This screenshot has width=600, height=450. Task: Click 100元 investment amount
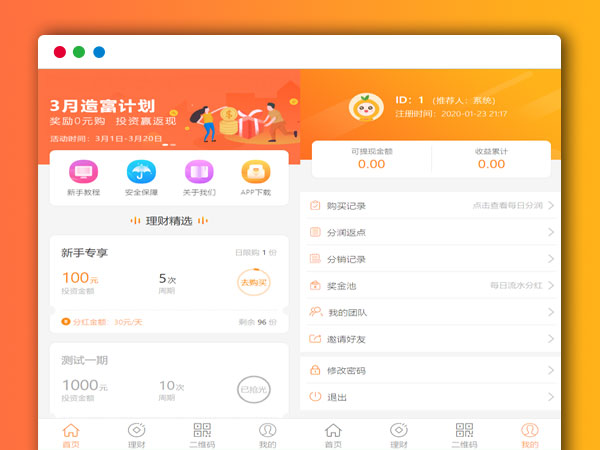point(80,278)
